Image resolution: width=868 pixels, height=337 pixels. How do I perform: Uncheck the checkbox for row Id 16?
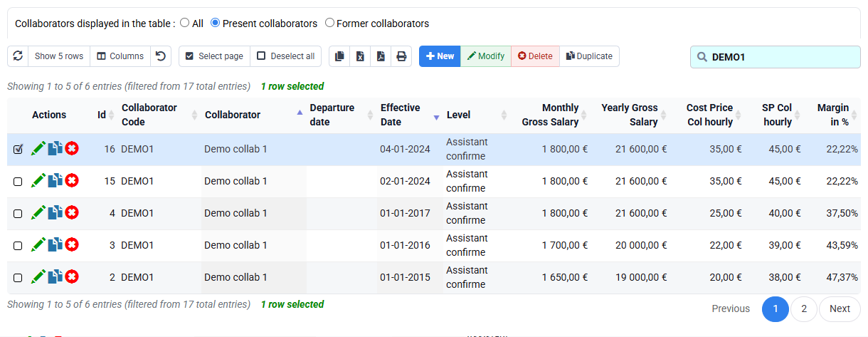click(18, 150)
